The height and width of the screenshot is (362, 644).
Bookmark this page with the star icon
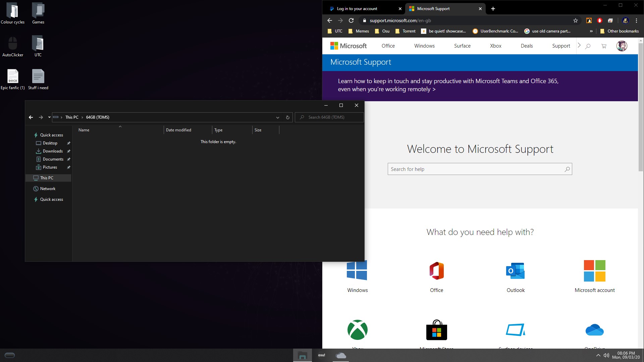click(576, 20)
